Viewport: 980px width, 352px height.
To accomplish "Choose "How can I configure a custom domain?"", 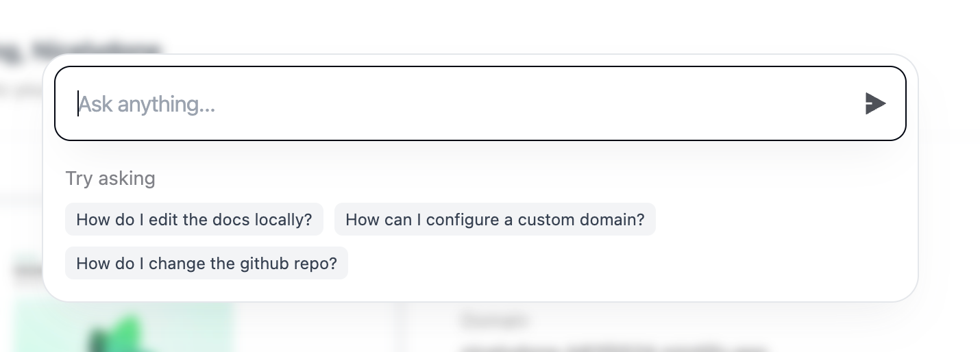I will pos(495,220).
